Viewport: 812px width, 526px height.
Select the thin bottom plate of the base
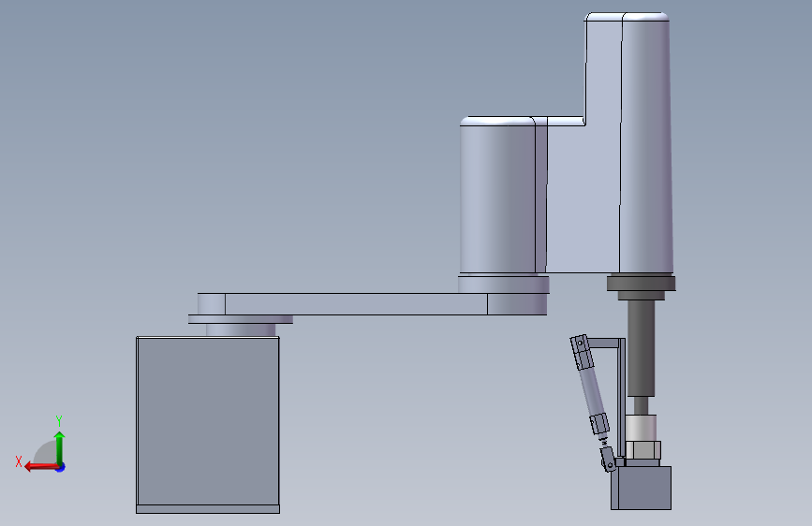coord(208,509)
